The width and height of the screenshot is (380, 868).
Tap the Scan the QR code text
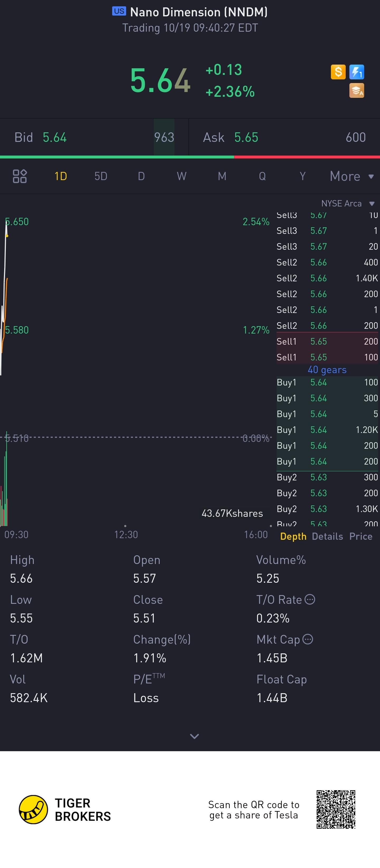pos(254,809)
